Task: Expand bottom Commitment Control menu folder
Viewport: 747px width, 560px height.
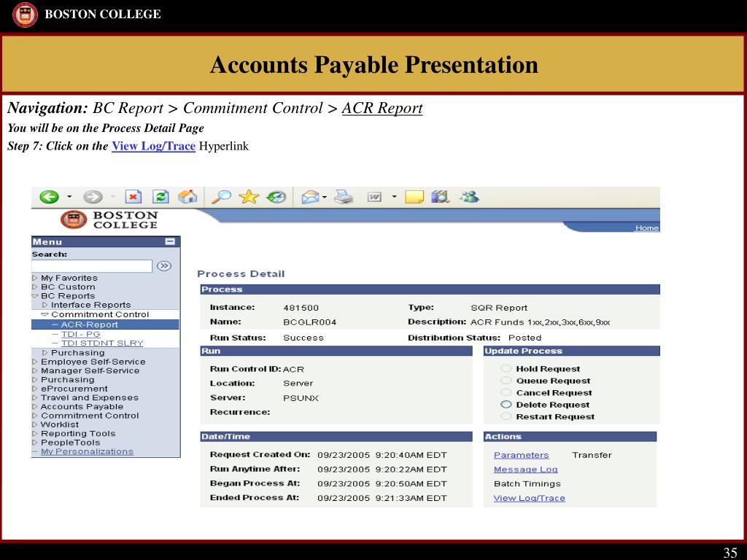Action: (35, 415)
